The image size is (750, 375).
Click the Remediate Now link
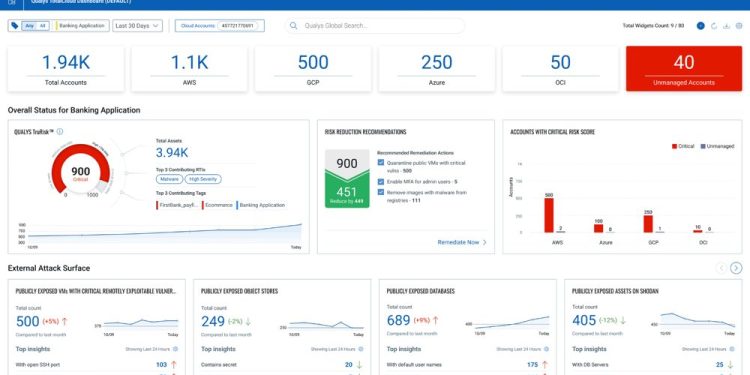[458, 243]
